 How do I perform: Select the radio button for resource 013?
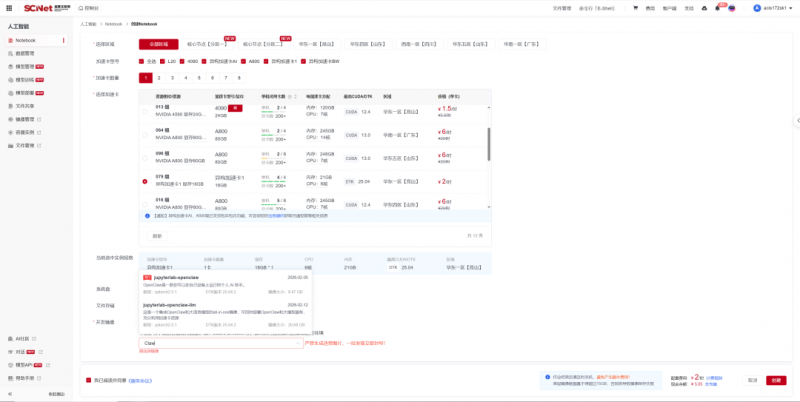[146, 112]
